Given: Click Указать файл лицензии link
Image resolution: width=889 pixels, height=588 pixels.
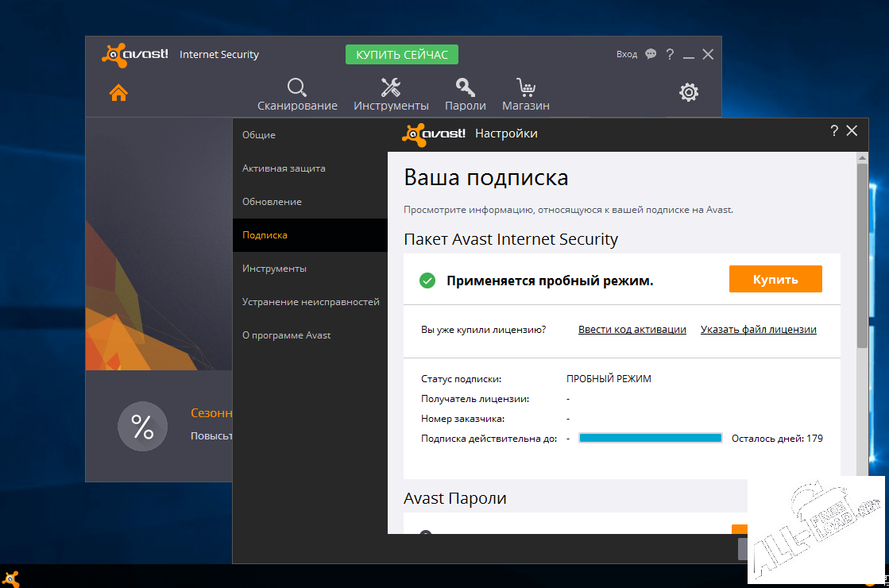Looking at the screenshot, I should (x=758, y=330).
